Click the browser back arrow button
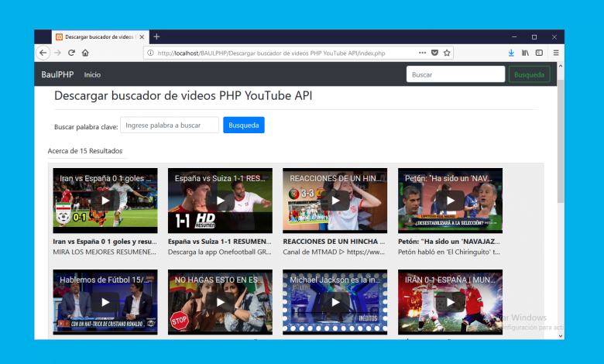This screenshot has height=364, width=604. (43, 53)
